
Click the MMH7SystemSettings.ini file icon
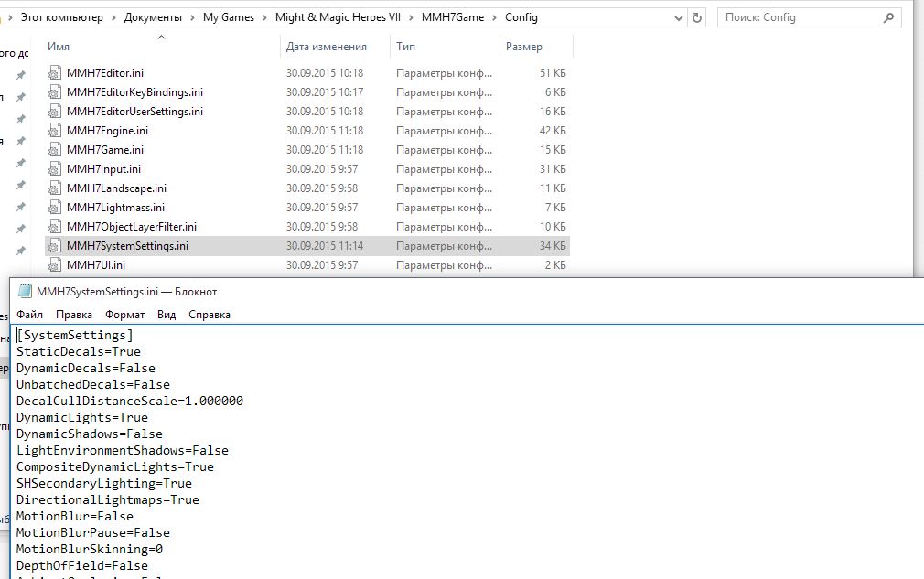[54, 246]
